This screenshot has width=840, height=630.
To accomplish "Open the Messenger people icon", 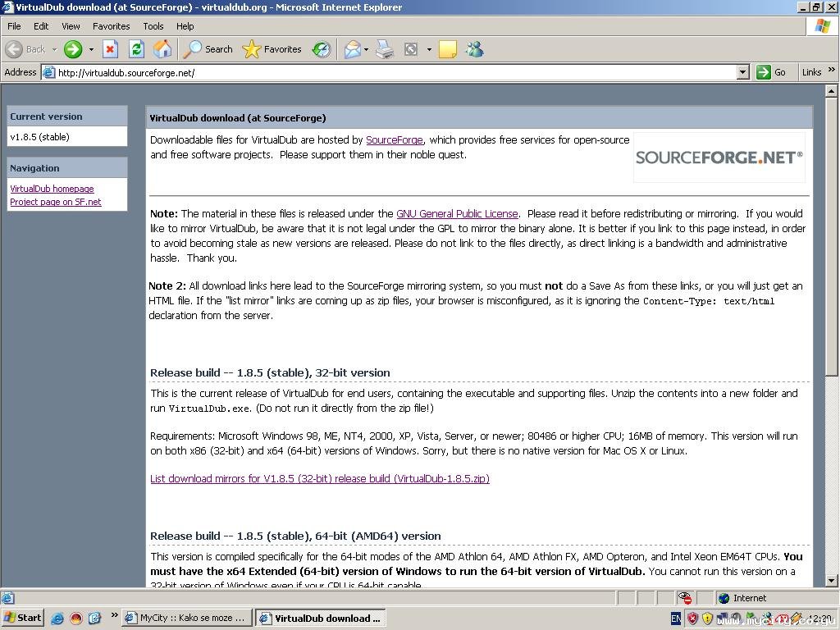I will coord(475,49).
